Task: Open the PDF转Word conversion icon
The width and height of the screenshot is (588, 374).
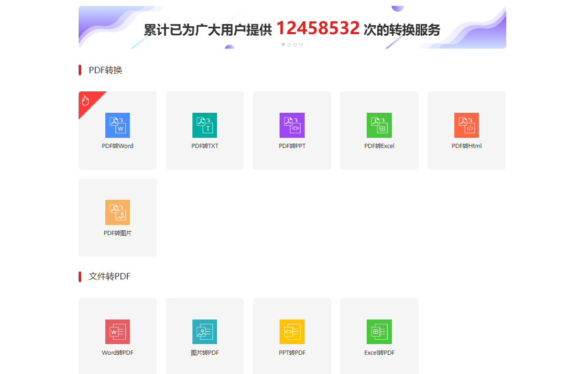Action: (x=118, y=125)
